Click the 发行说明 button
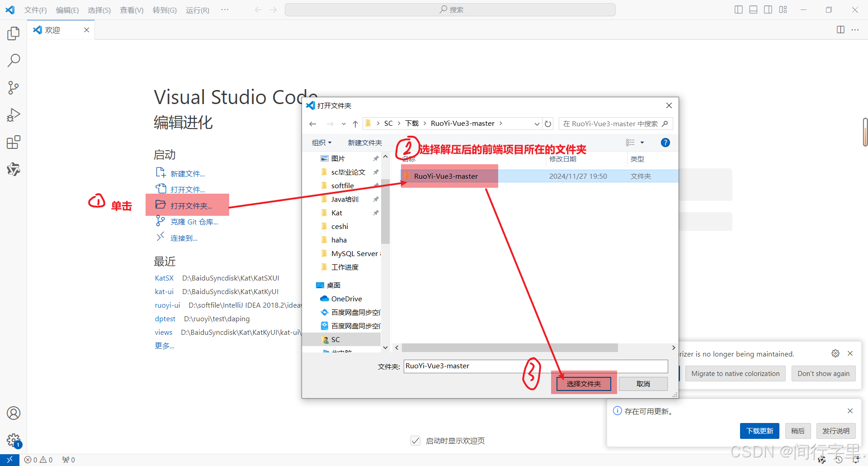The width and height of the screenshot is (868, 466). click(836, 431)
